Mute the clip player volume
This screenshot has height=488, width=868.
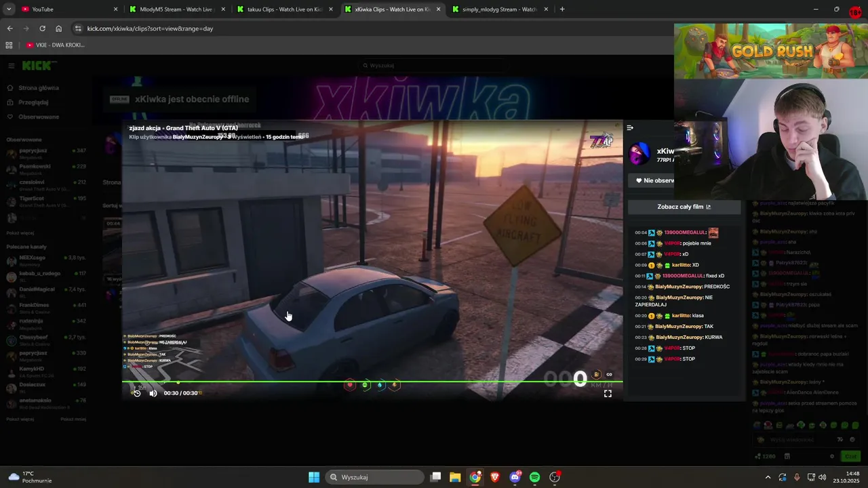153,393
